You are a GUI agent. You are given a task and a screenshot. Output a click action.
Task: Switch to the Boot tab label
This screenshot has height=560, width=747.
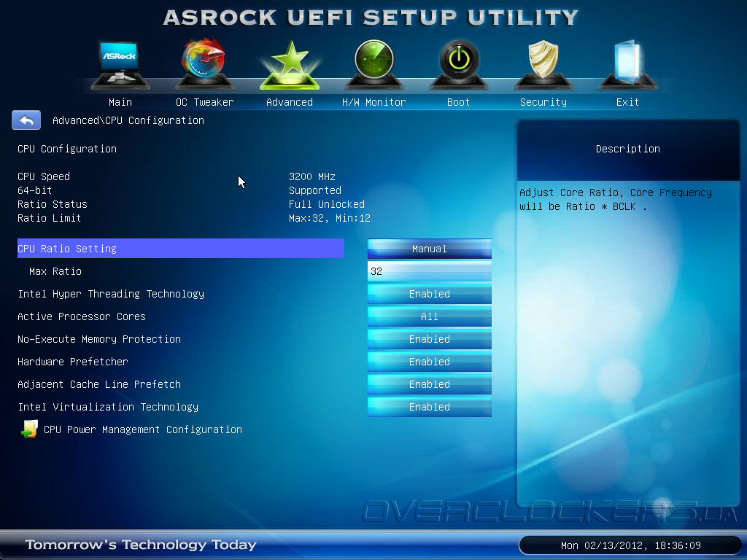458,102
